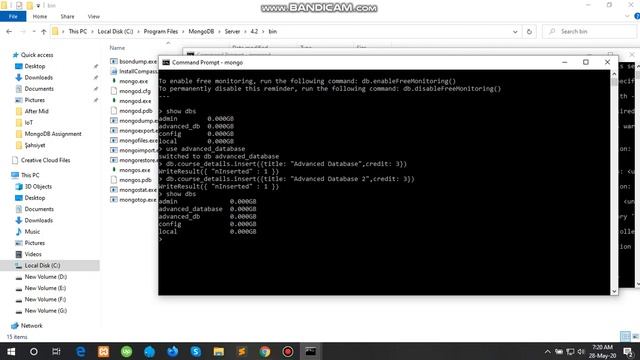
Task: Expand the address bar history dropdown
Action: (x=515, y=31)
